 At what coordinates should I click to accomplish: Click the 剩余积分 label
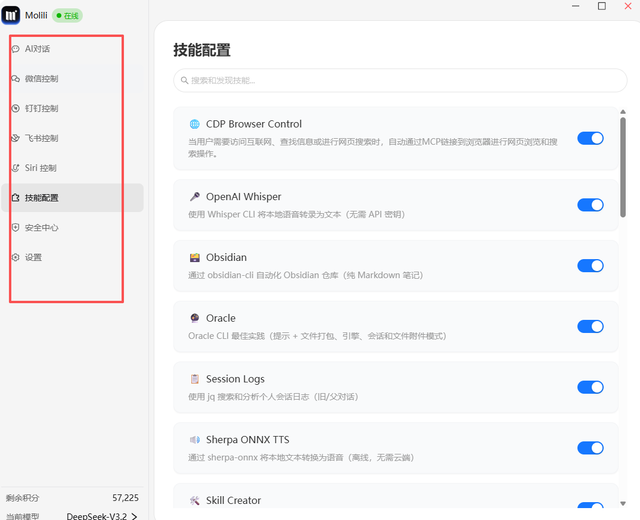coord(22,498)
